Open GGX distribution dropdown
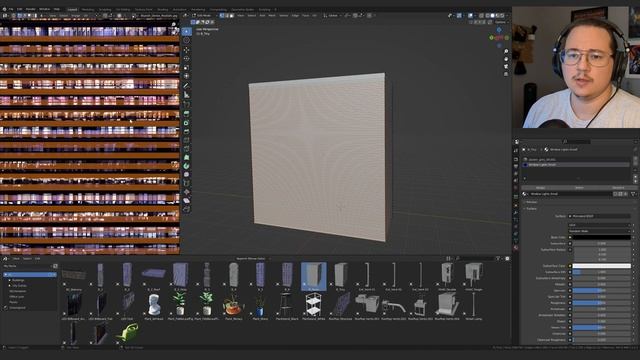640x360 pixels. click(600, 225)
